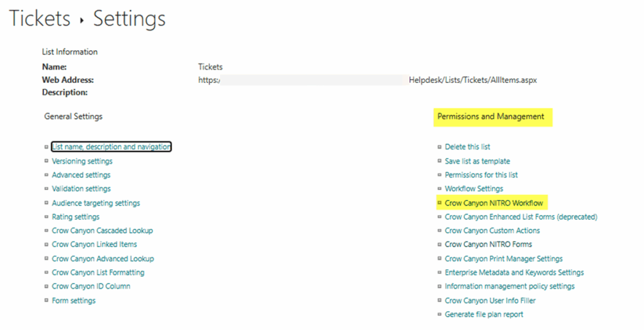Viewport: 644px width, 330px height.
Task: Open Rating settings link
Action: pyautogui.click(x=75, y=217)
